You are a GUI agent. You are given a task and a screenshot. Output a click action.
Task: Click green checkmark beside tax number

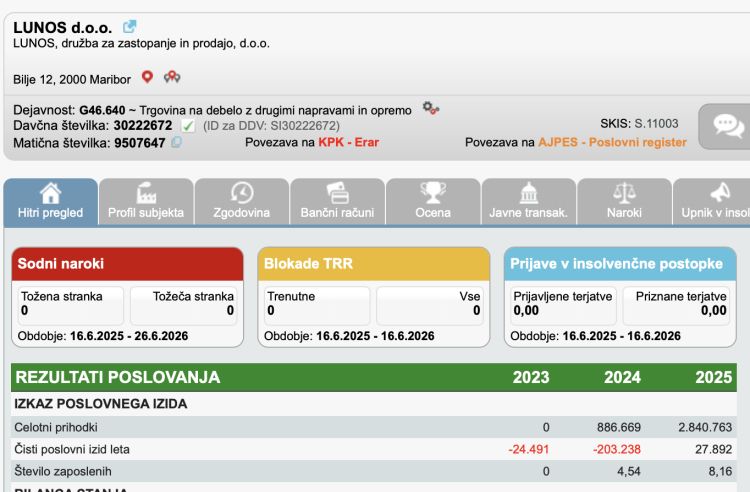(188, 126)
